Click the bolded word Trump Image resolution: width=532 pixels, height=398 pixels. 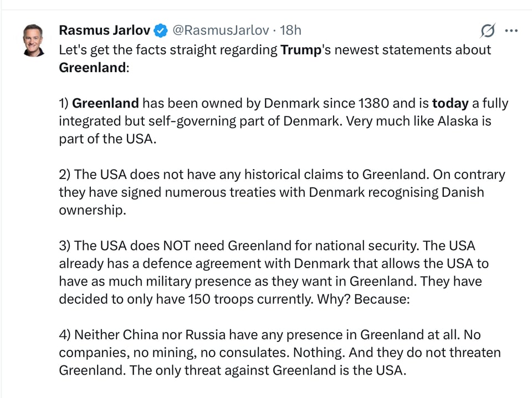301,49
